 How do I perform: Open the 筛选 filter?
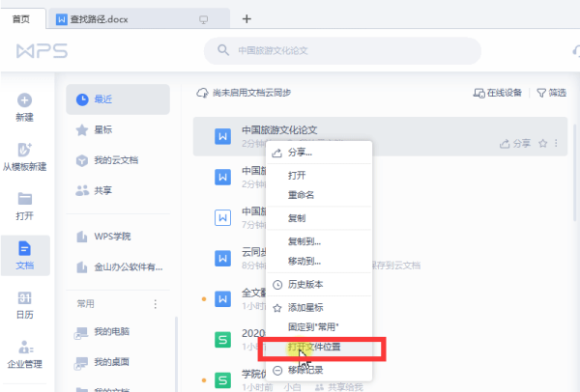coord(552,93)
